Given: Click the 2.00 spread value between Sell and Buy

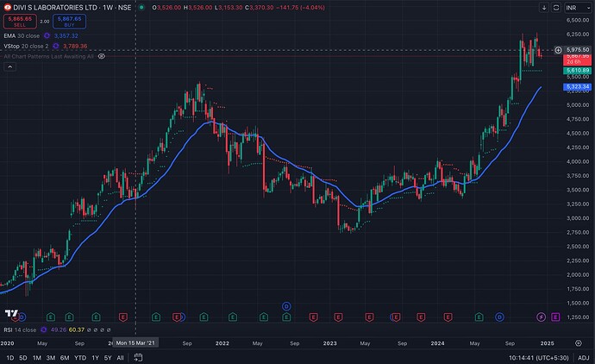Looking at the screenshot, I should click(45, 22).
